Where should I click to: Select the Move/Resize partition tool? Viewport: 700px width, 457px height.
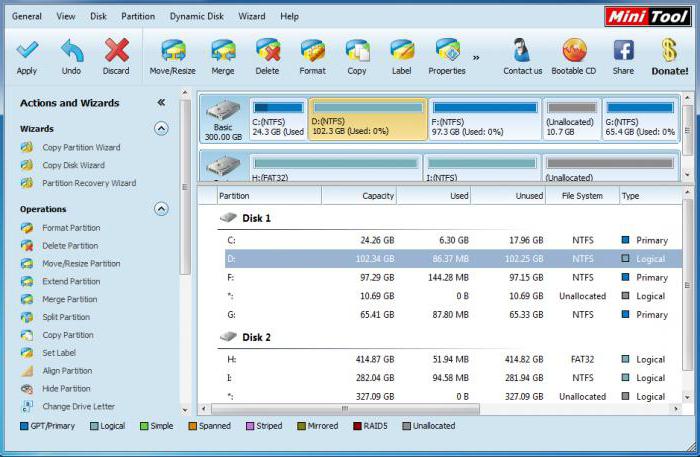click(x=173, y=52)
